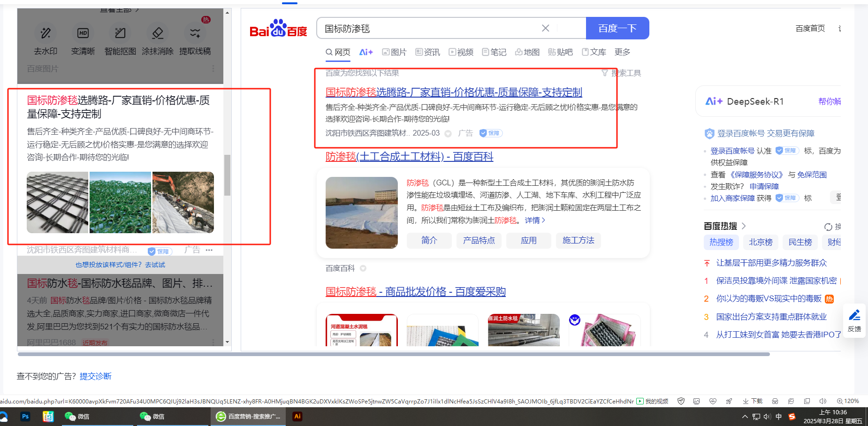868x426 pixels.
Task: Open hot search 国家出台方案支持重点群体就业
Action: (x=771, y=317)
